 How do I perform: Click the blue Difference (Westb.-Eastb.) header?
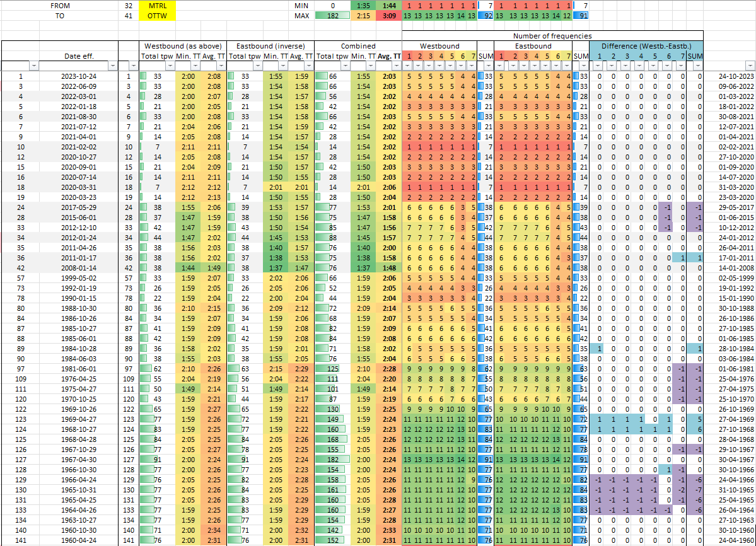pyautogui.click(x=646, y=46)
